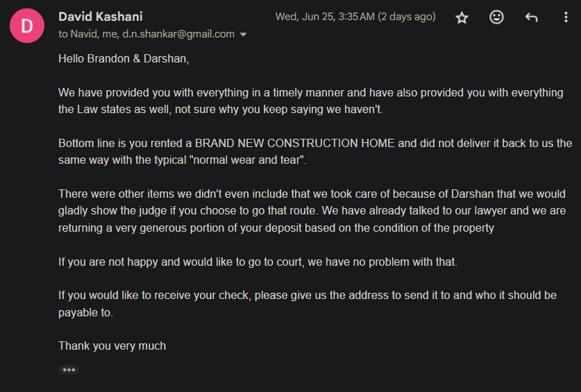Click the sentence about going to court

pyautogui.click(x=258, y=262)
